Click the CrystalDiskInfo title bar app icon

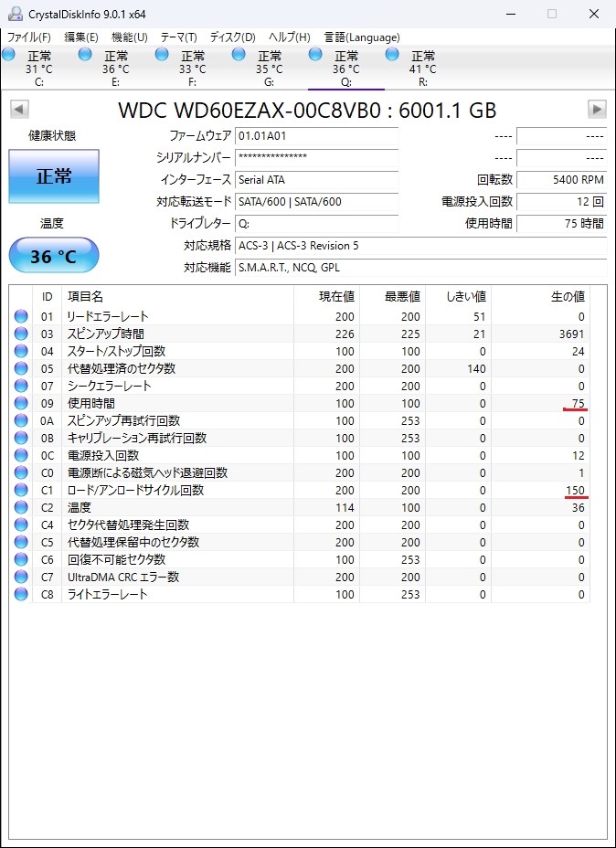click(x=16, y=14)
